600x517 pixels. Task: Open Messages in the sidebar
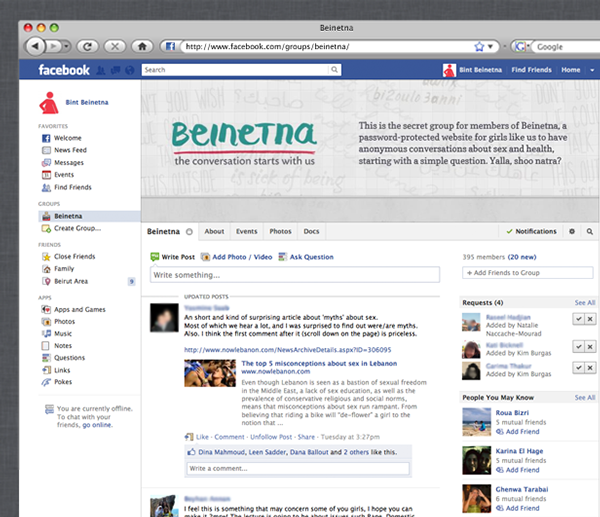click(69, 163)
